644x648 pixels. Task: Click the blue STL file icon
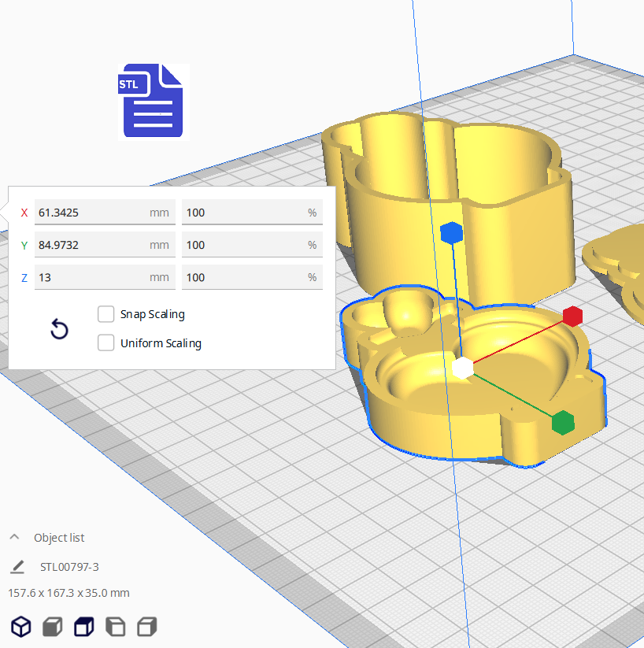154,102
